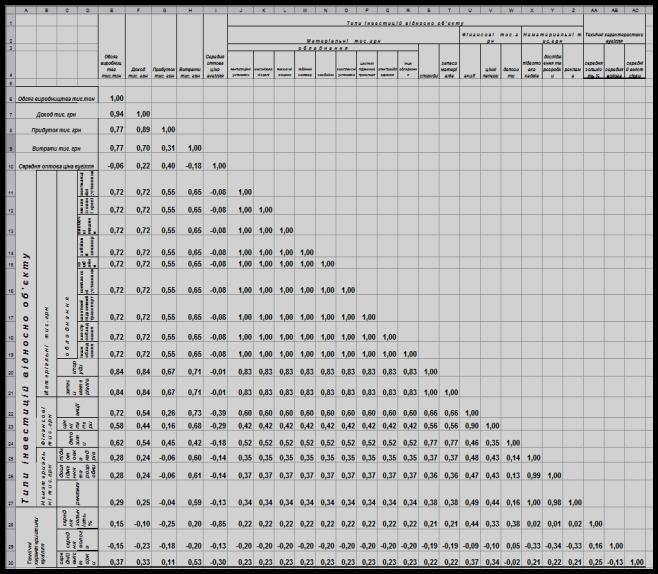Select the cell with value 0,90
The height and width of the screenshot is (574, 658).
click(470, 424)
